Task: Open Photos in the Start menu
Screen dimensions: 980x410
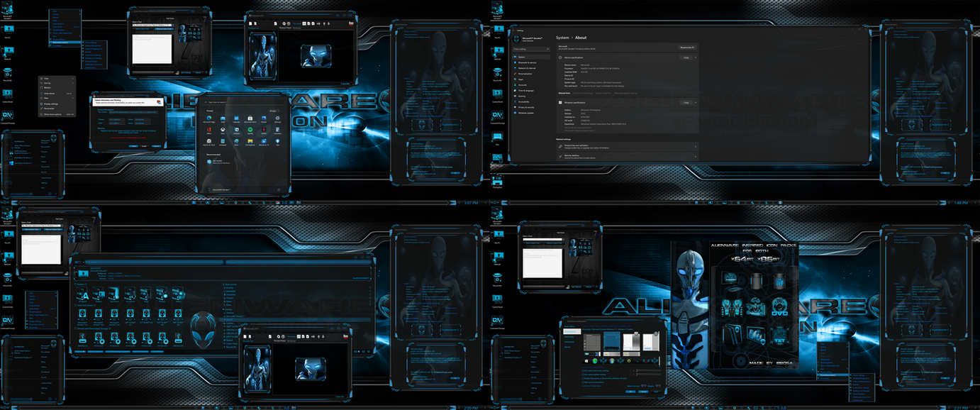Action: [264, 118]
